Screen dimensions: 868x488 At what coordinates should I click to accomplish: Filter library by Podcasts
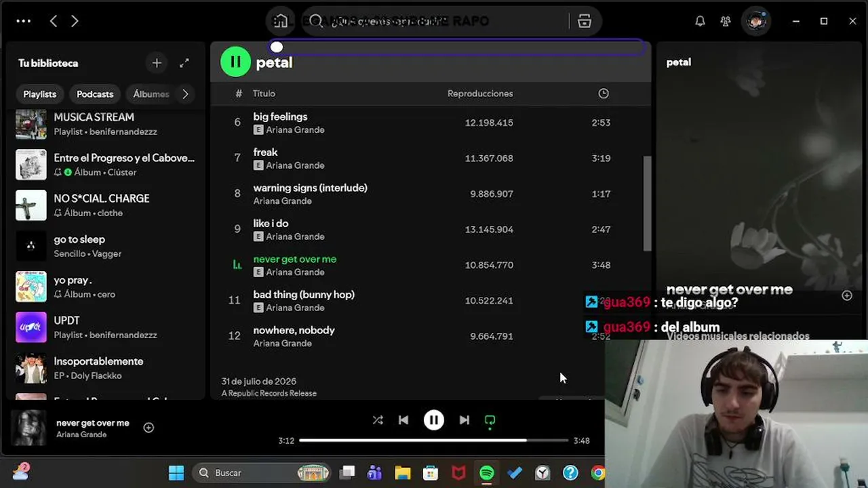coord(95,94)
